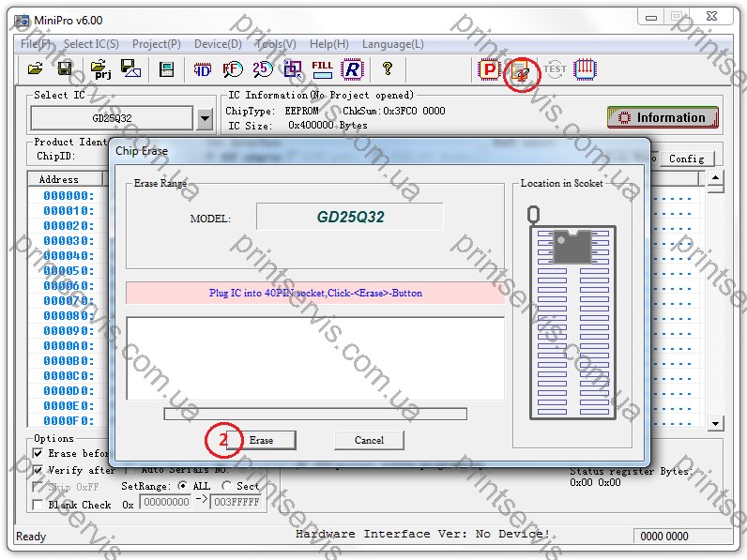Toggle Blank Check checkbox
The image size is (747, 560).
38,505
